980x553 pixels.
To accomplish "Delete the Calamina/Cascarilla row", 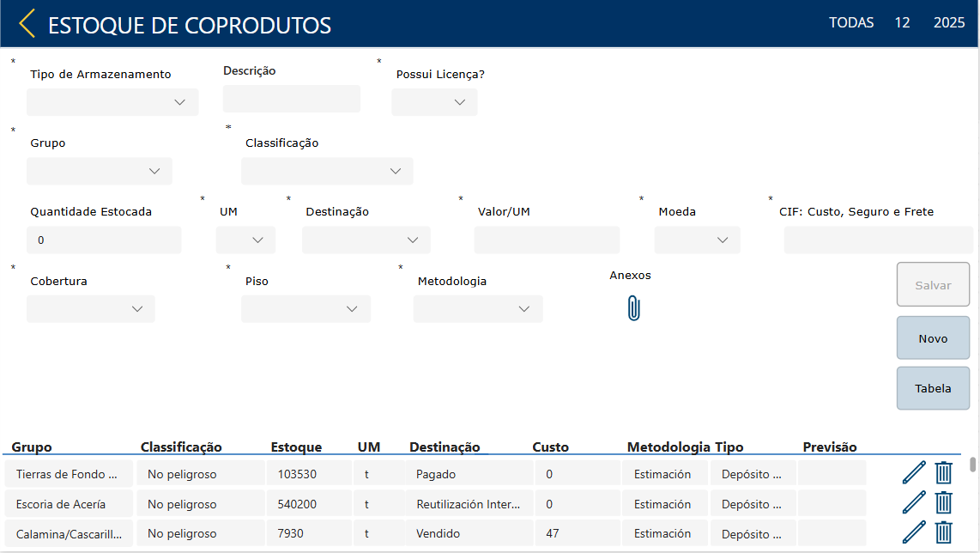I will click(x=944, y=532).
